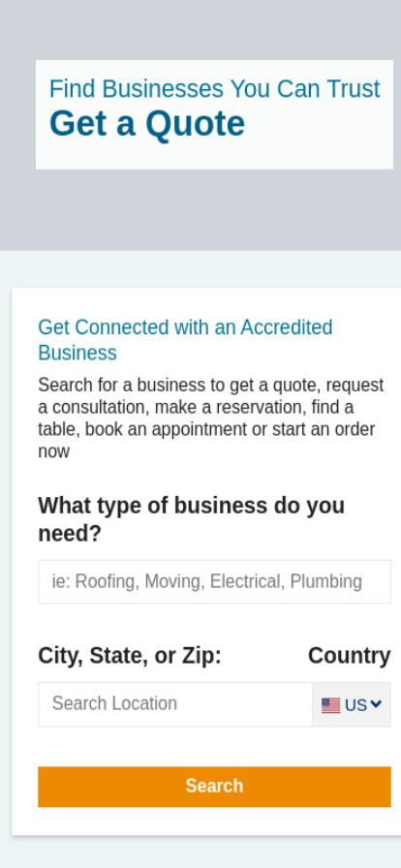Click the 'Country' label

point(350,656)
